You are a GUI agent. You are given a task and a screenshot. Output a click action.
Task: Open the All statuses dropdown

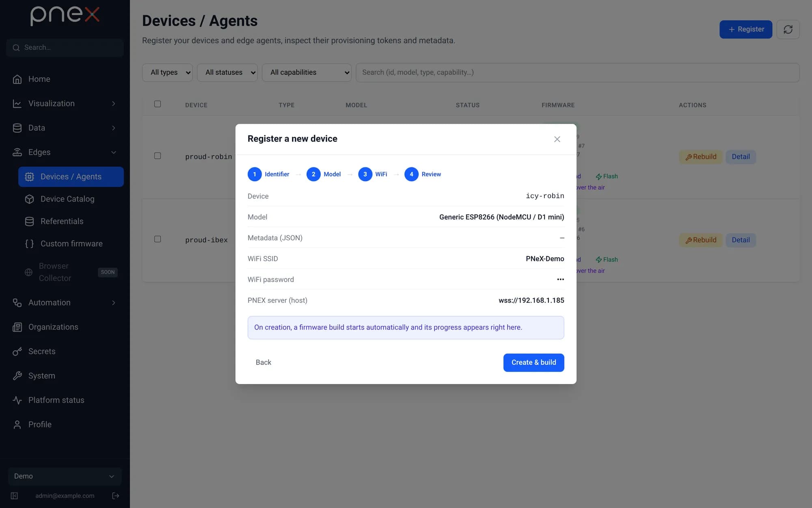pos(227,72)
